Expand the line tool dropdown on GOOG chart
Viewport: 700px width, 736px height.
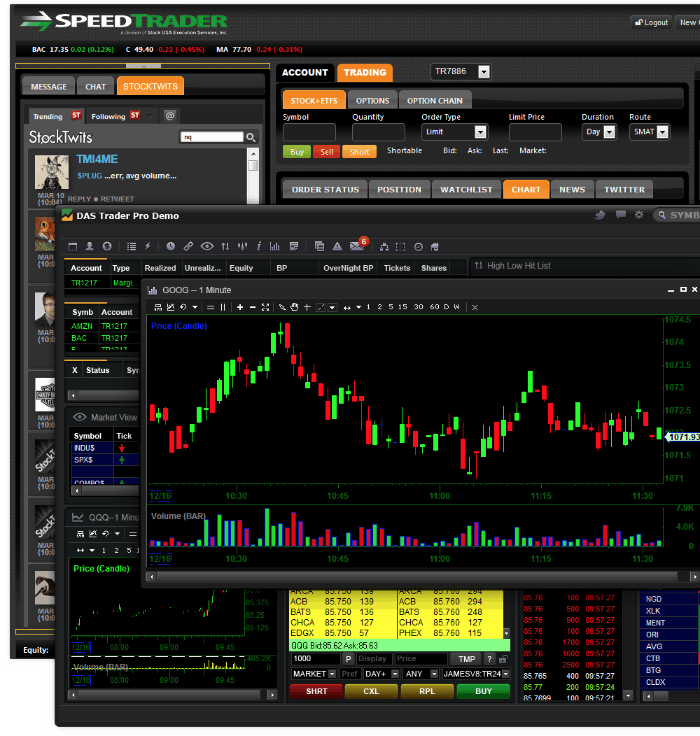point(332,307)
